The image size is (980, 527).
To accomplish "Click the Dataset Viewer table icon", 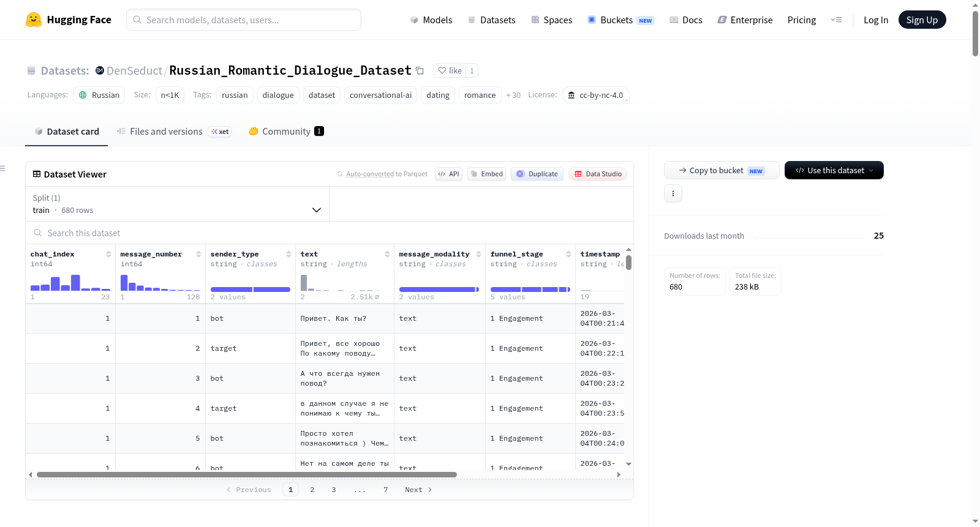I will click(x=37, y=174).
